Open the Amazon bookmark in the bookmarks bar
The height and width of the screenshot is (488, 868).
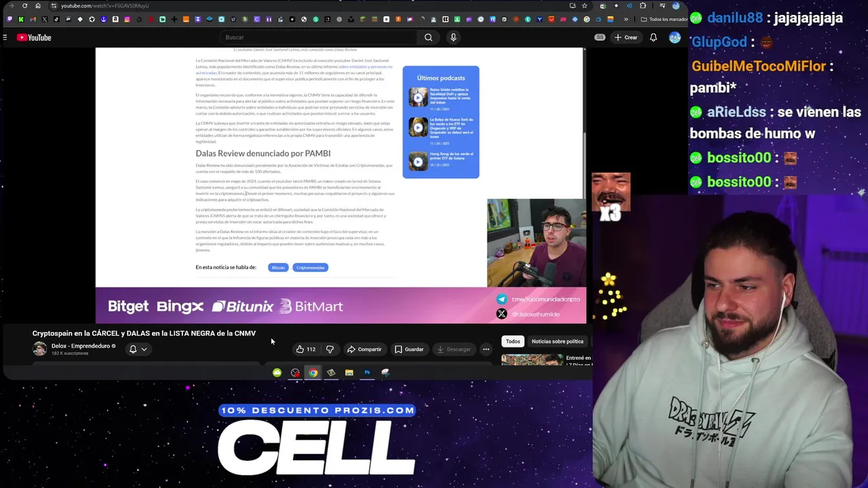[x=115, y=19]
